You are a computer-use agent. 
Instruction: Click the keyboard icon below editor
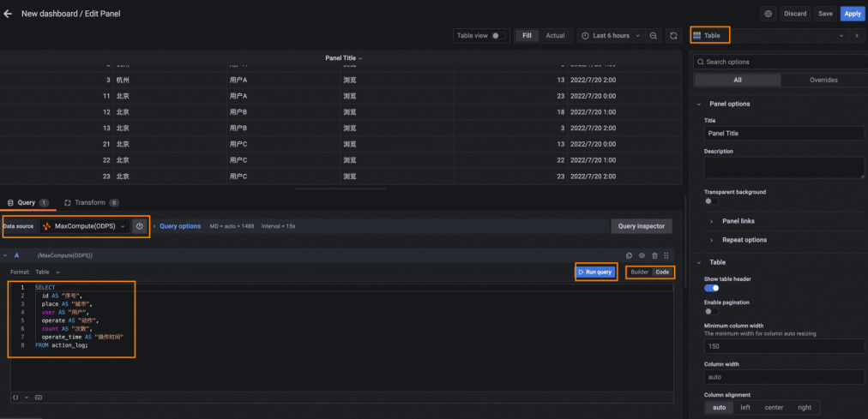[39, 398]
